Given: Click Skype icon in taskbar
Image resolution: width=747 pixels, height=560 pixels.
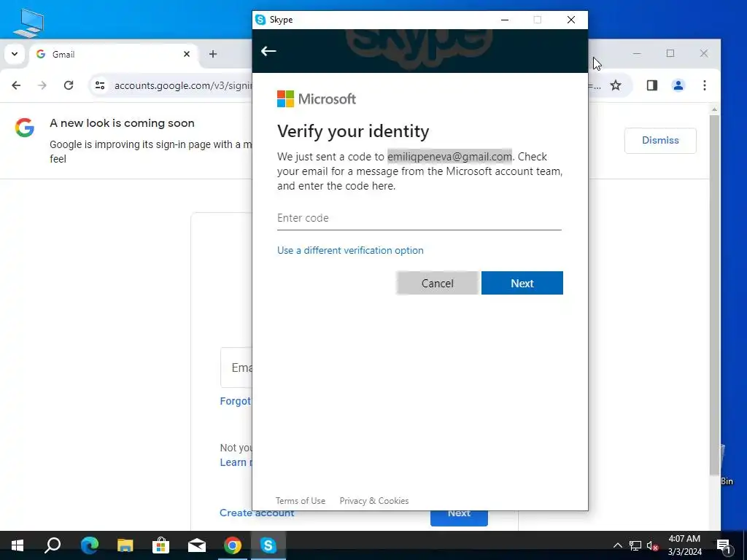Looking at the screenshot, I should click(268, 545).
